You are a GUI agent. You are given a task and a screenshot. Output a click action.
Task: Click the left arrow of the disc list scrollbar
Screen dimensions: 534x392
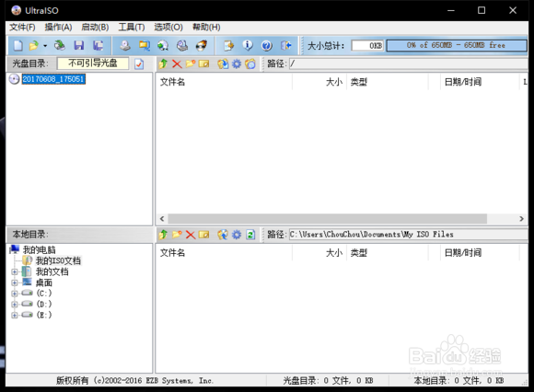(x=162, y=219)
